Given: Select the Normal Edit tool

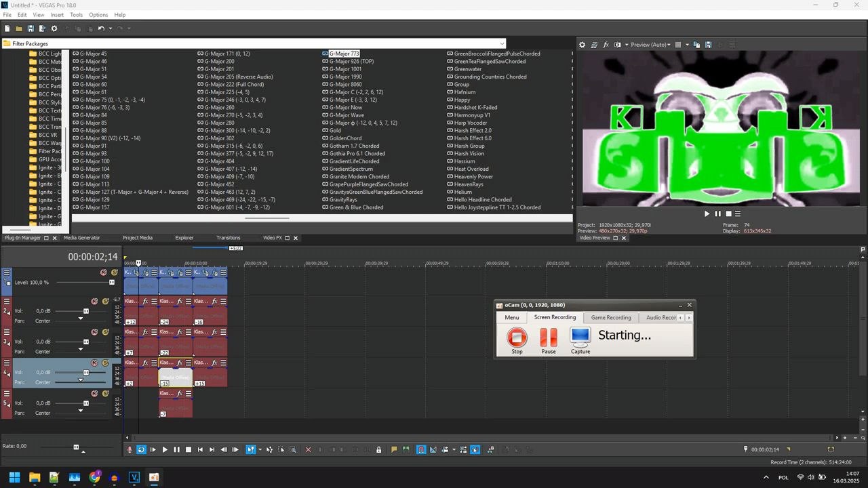Looking at the screenshot, I should point(251,449).
